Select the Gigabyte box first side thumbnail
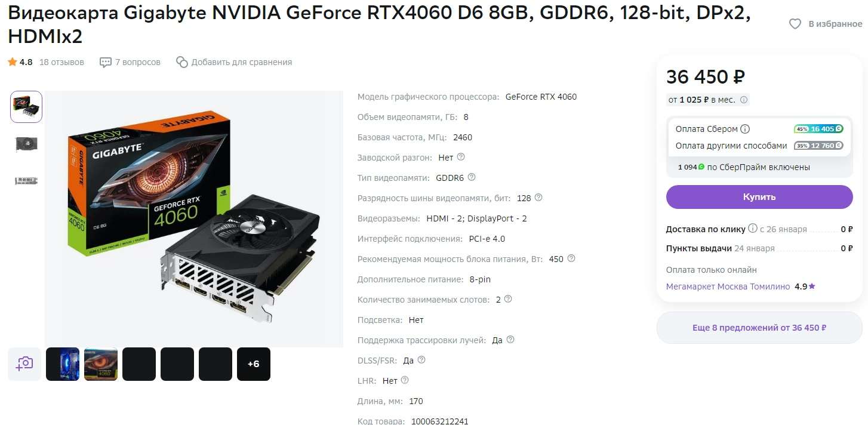 26,107
